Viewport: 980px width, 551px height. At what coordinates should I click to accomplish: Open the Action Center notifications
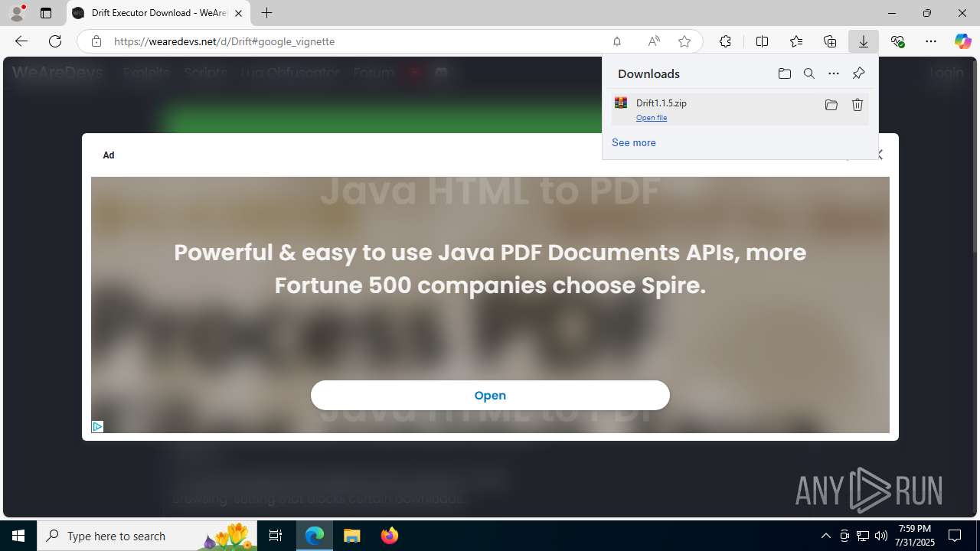pos(955,536)
